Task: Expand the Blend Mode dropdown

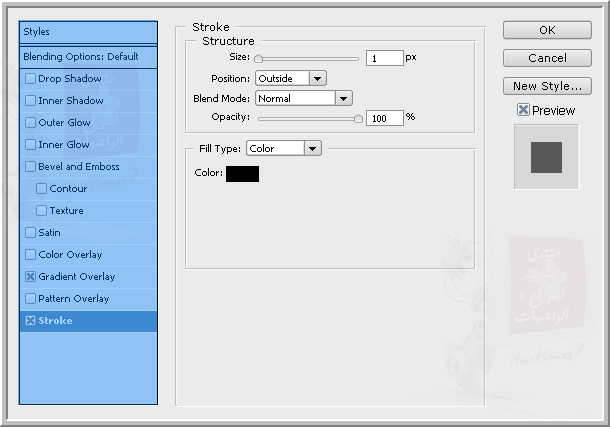Action: point(304,98)
